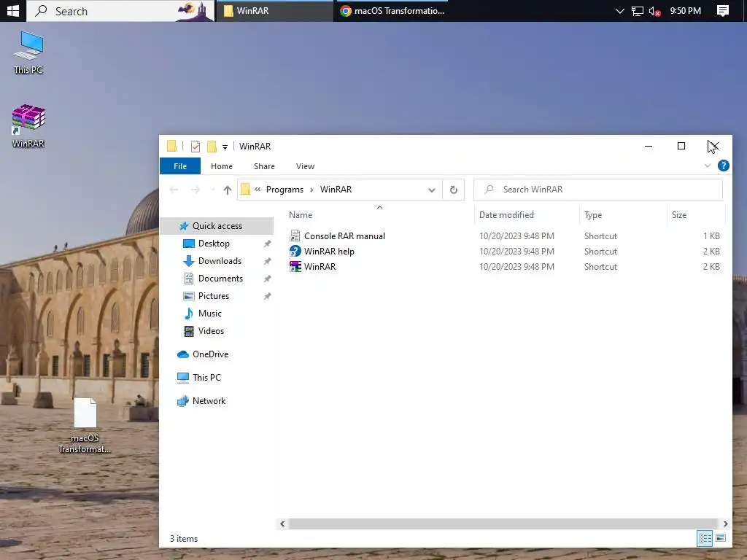Open the Share ribbon tab
The width and height of the screenshot is (747, 560).
264,166
